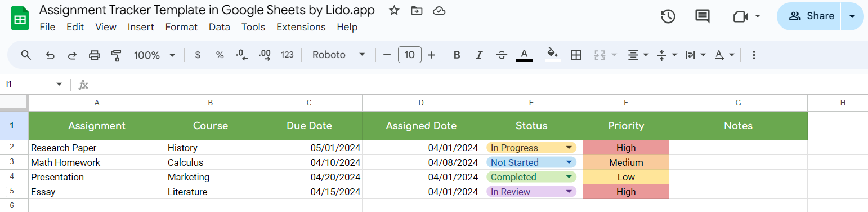Print the spreadsheet

[95, 55]
